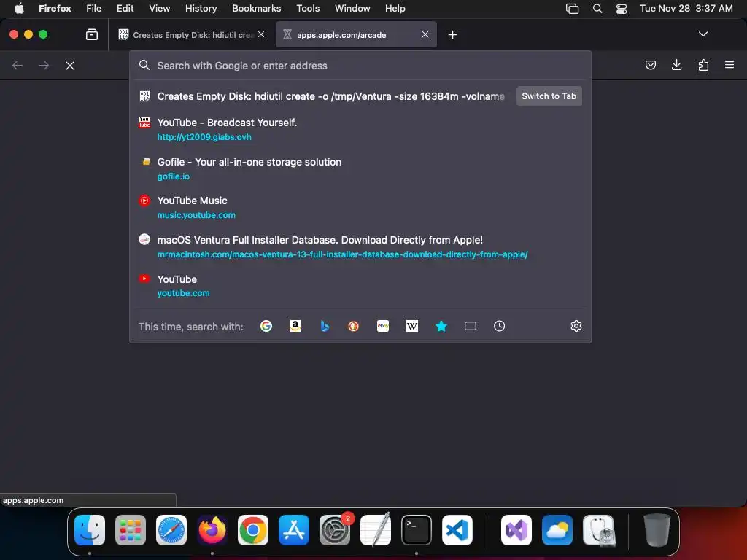
Task: Toggle Control Center in the menu bar
Action: (x=622, y=9)
